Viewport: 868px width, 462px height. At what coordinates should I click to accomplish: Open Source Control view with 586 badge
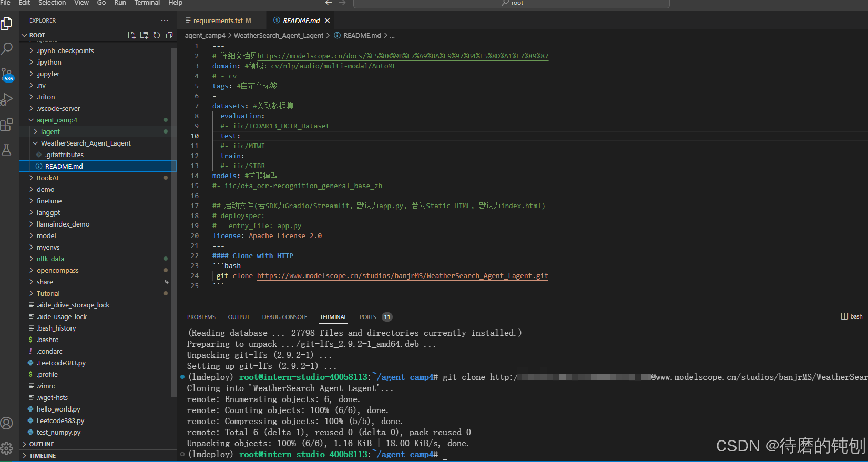[x=7, y=75]
